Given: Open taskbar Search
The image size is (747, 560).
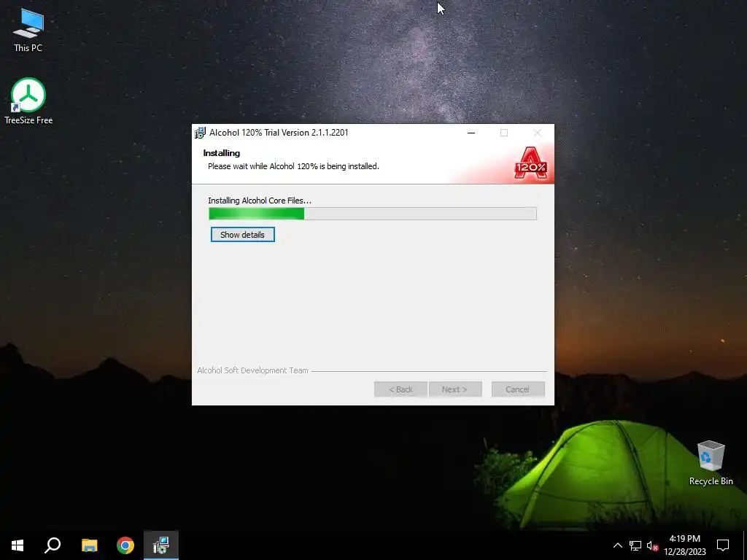Looking at the screenshot, I should (x=53, y=545).
